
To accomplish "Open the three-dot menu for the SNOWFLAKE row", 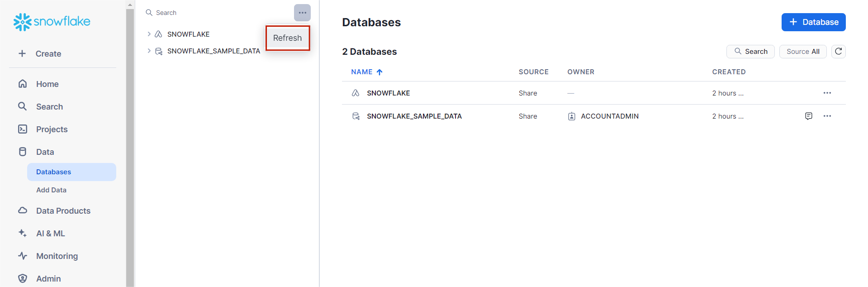I will tap(827, 93).
